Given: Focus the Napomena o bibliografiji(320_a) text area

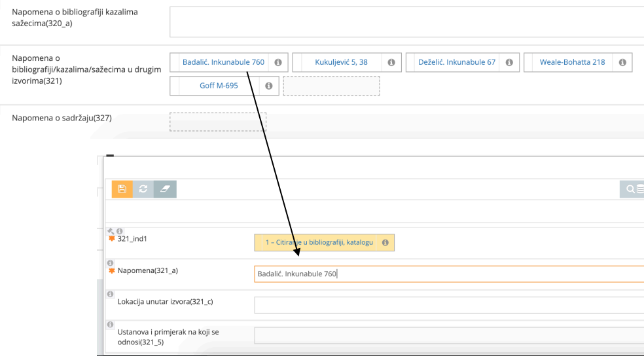Looking at the screenshot, I should tap(406, 22).
